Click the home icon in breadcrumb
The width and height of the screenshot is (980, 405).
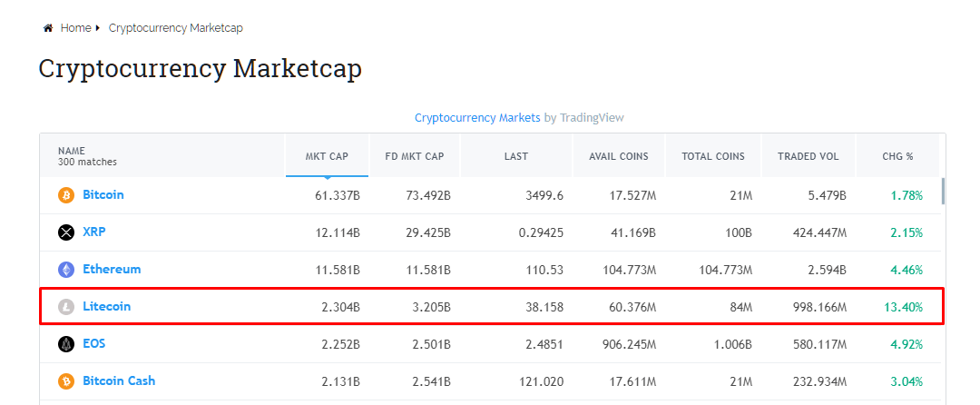(48, 28)
